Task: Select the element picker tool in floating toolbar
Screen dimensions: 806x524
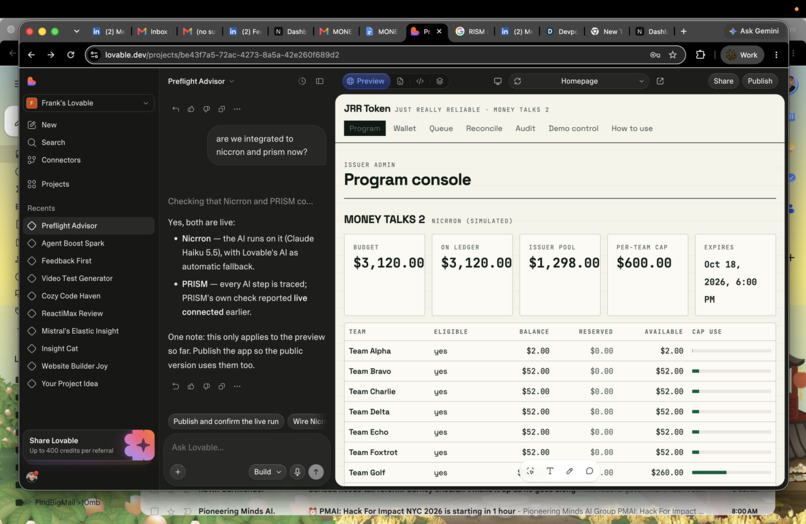Action: coord(530,471)
